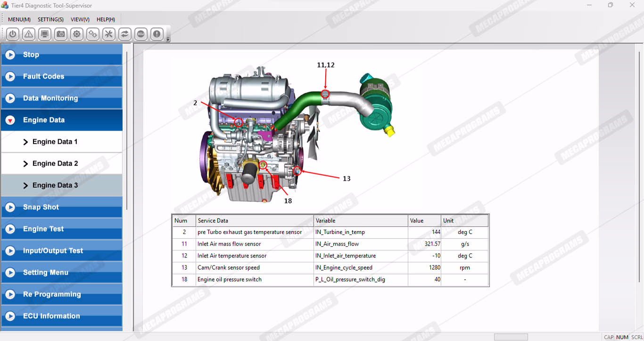The width and height of the screenshot is (644, 341).
Task: Select the Inlet Air temperature sensor row
Action: pyautogui.click(x=330, y=256)
